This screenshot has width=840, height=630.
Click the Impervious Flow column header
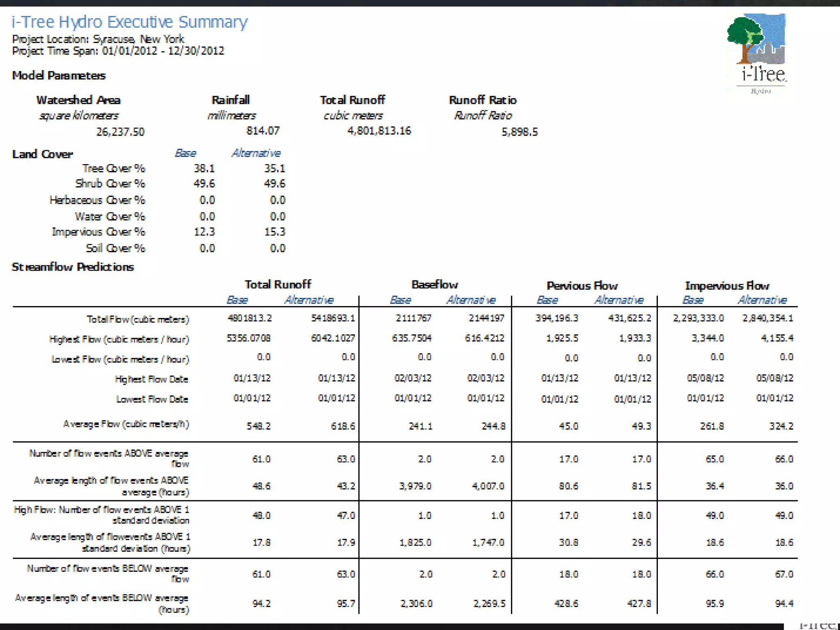[x=727, y=285]
